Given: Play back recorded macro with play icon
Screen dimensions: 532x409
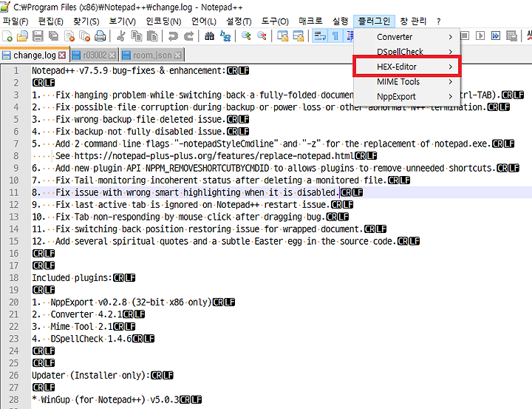Looking at the screenshot, I should 480,36.
